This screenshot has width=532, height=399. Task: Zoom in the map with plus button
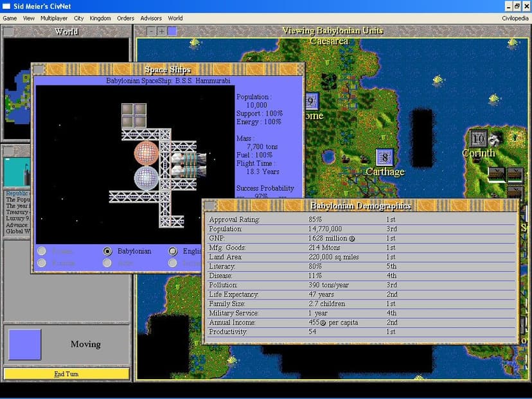[x=162, y=31]
